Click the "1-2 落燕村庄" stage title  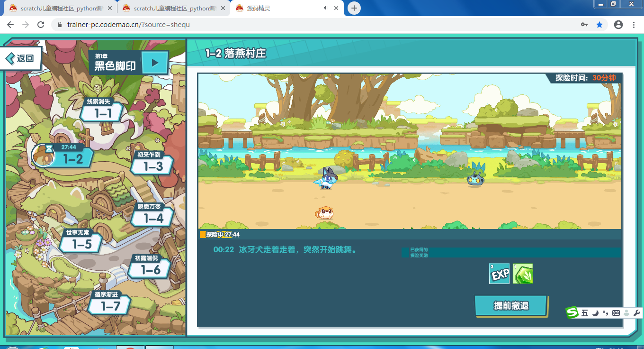pos(235,54)
